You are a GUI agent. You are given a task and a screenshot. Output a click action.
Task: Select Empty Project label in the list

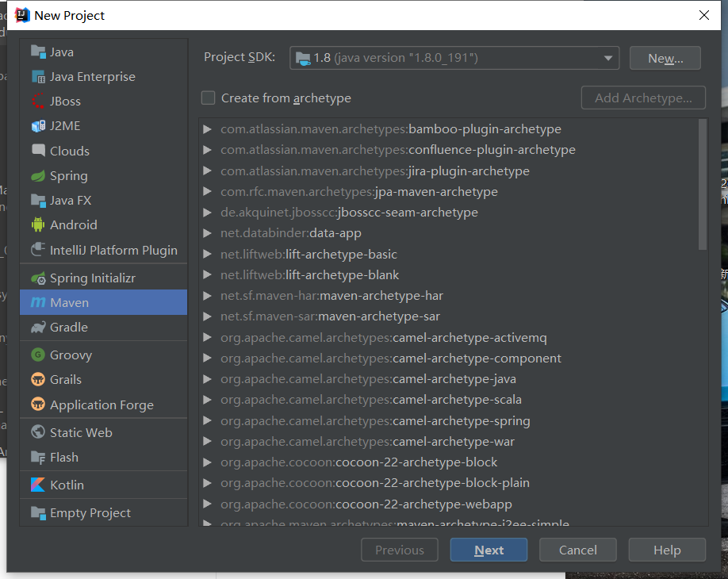pos(90,513)
